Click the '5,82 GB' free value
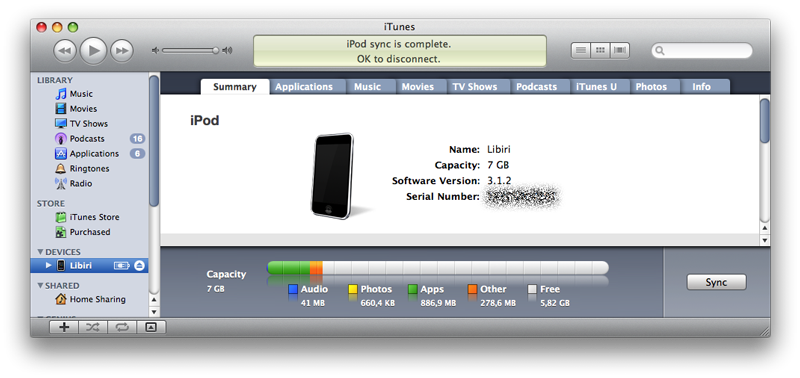800x378 pixels. tap(555, 303)
